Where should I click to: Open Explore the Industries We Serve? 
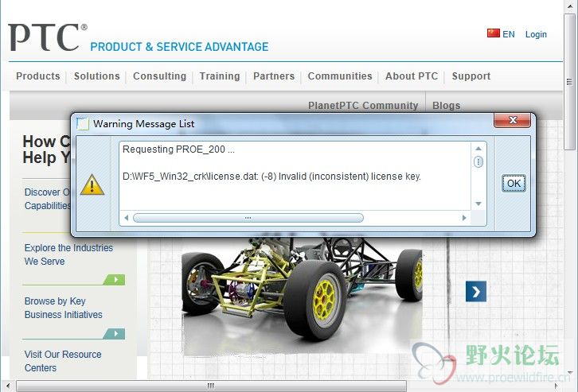coord(68,254)
